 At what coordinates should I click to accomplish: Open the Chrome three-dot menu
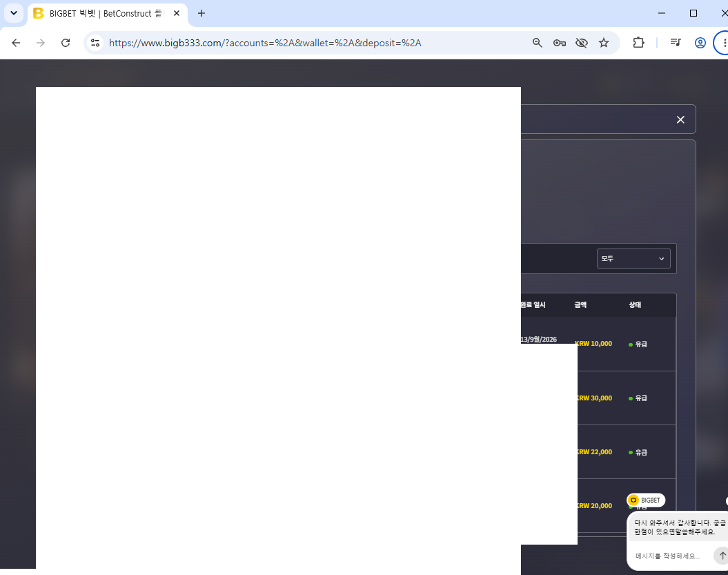[723, 43]
